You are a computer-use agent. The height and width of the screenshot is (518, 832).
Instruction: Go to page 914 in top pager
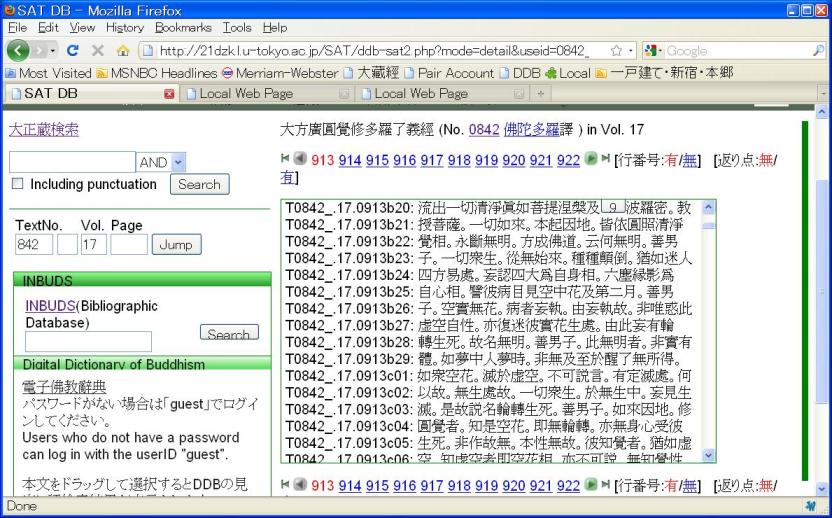click(350, 160)
